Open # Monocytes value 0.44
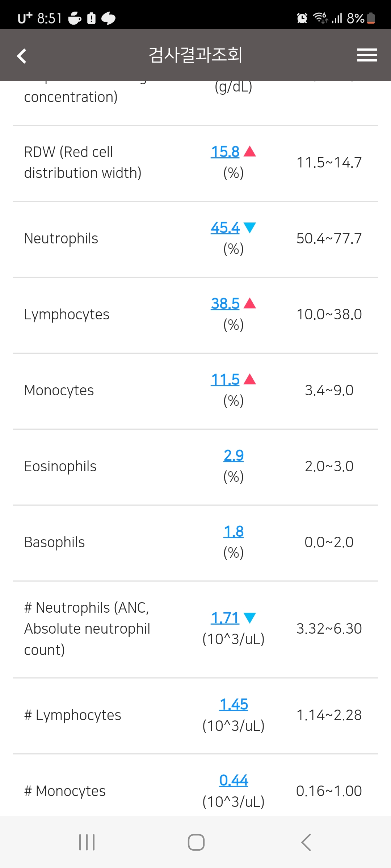 234,780
